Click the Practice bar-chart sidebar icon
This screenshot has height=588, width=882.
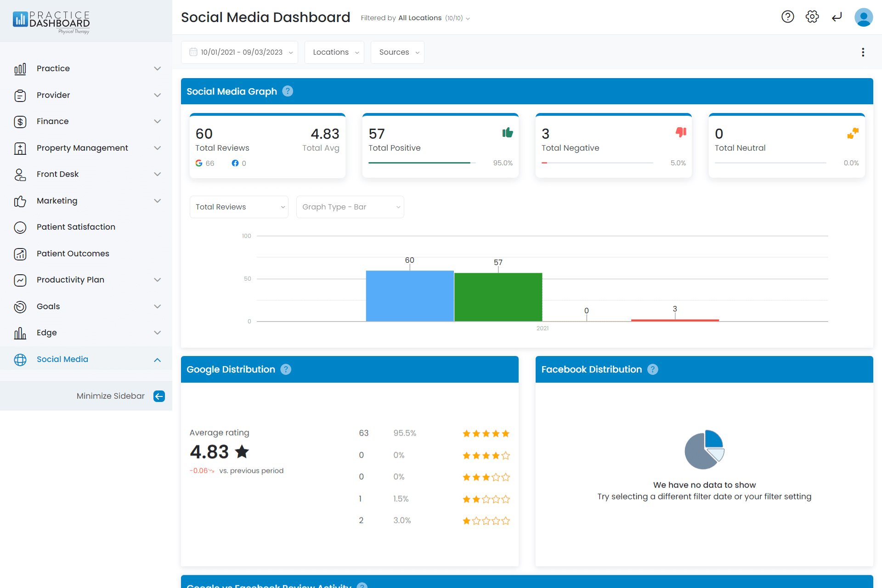pyautogui.click(x=20, y=69)
